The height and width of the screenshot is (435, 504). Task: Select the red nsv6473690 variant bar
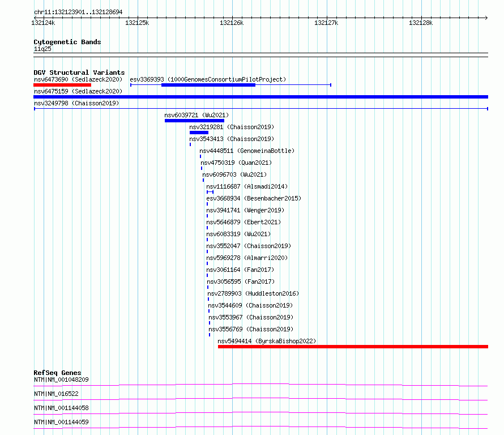pyautogui.click(x=62, y=85)
